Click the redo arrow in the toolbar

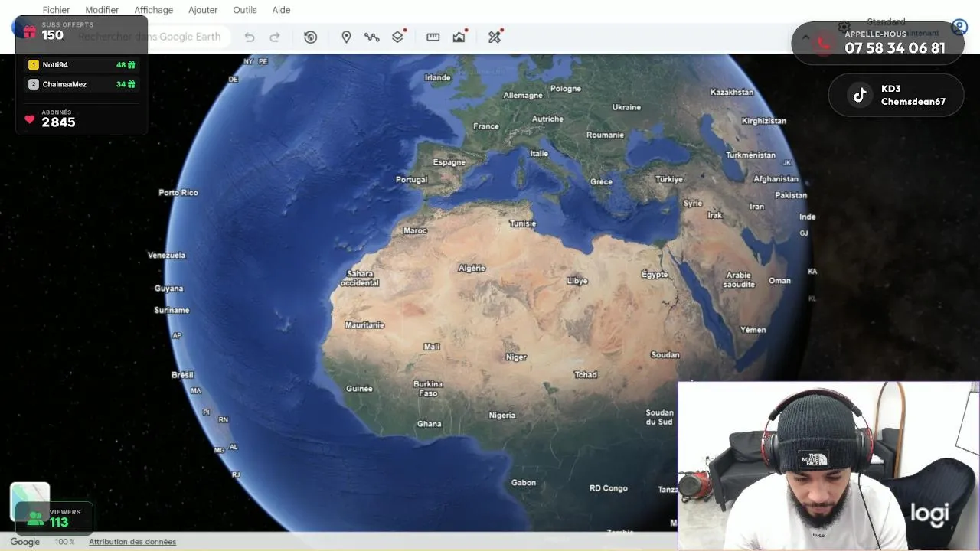275,37
